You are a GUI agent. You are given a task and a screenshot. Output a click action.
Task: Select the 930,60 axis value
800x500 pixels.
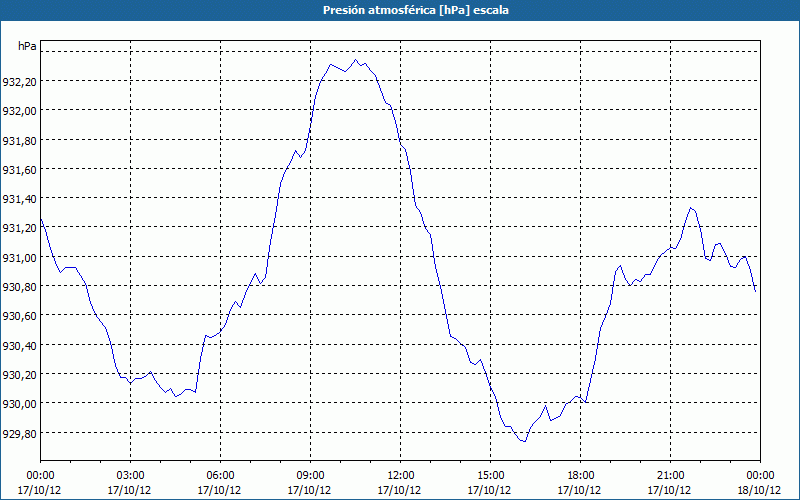pos(19,315)
